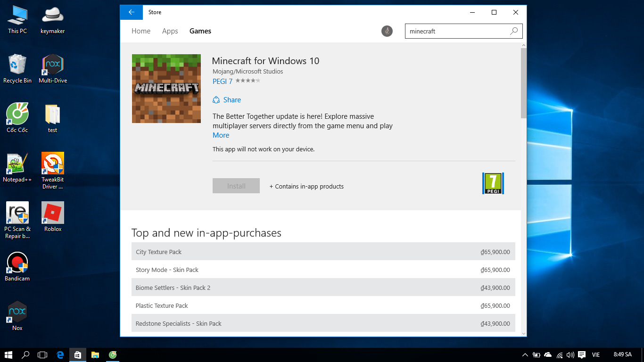The image size is (644, 362).
Task: Click the search magnifier icon in Store
Action: [514, 31]
